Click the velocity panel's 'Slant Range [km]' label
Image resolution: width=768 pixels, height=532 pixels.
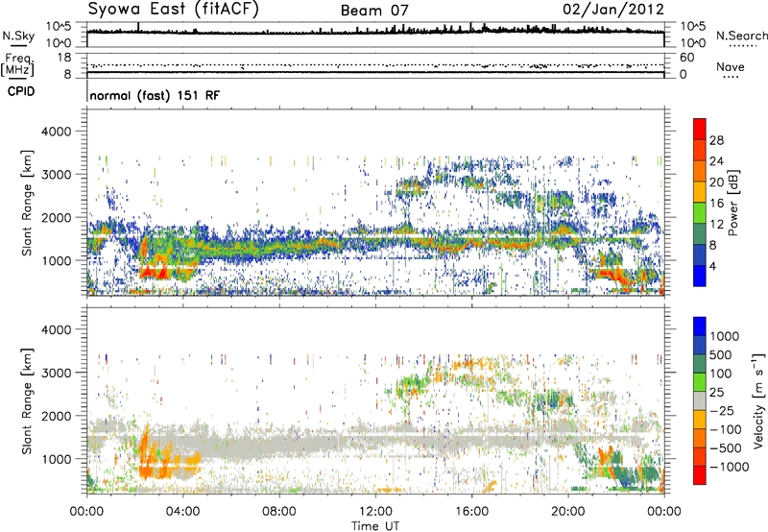point(27,401)
